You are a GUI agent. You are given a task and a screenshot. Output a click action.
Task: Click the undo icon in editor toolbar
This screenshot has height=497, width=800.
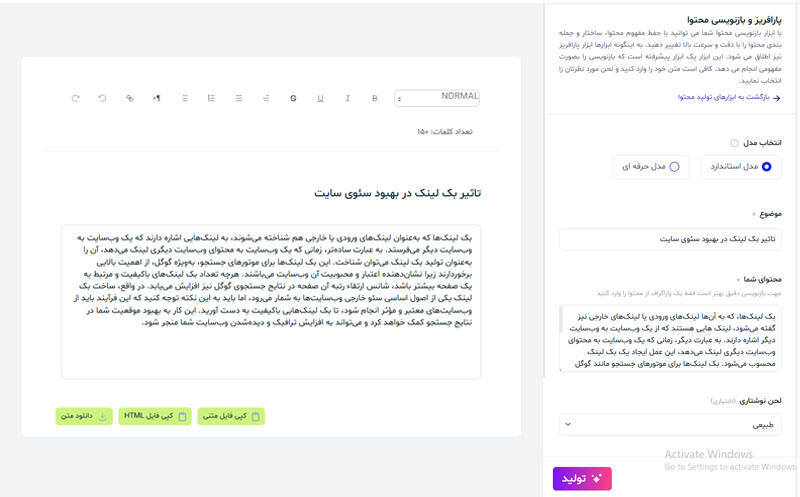pyautogui.click(x=102, y=98)
